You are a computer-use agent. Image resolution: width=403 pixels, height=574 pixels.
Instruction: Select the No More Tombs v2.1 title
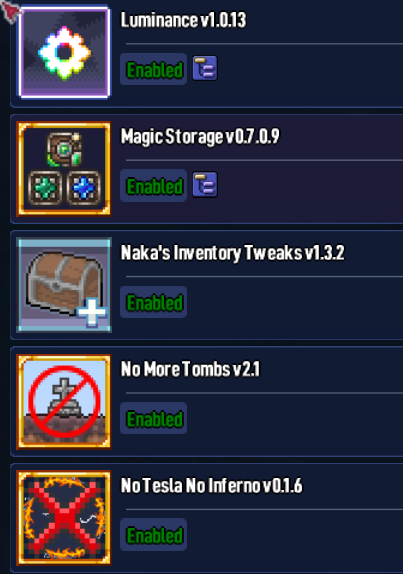click(190, 369)
